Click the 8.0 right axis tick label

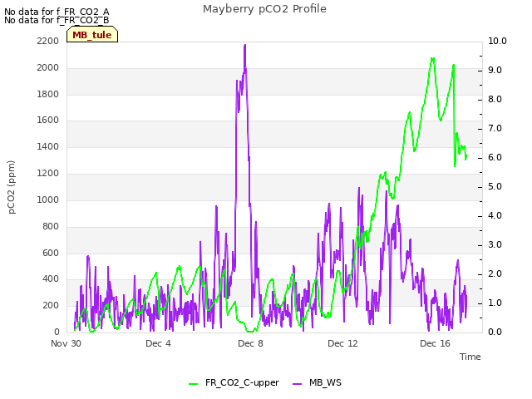point(495,100)
